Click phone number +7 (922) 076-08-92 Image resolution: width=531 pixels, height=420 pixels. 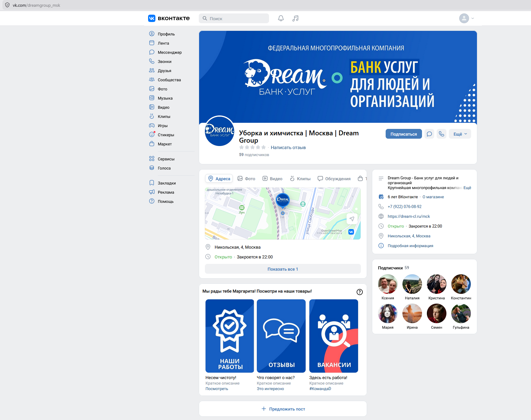pyautogui.click(x=405, y=206)
